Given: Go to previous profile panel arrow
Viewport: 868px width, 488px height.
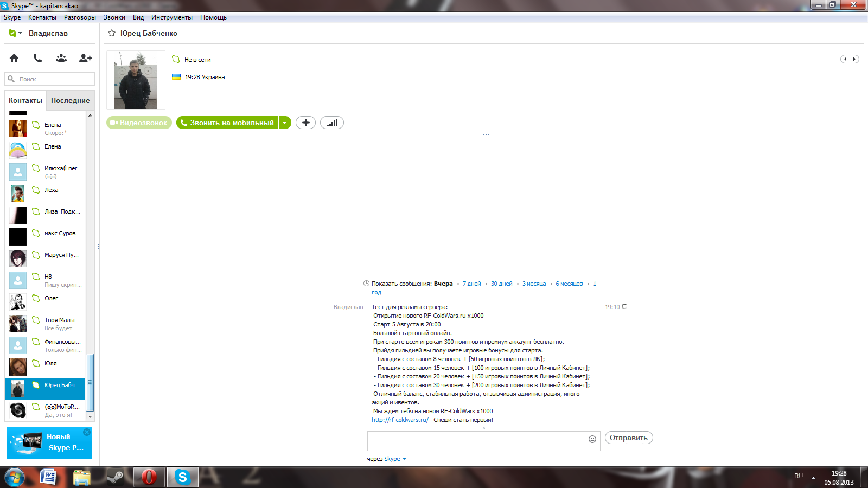Looking at the screenshot, I should (x=845, y=59).
